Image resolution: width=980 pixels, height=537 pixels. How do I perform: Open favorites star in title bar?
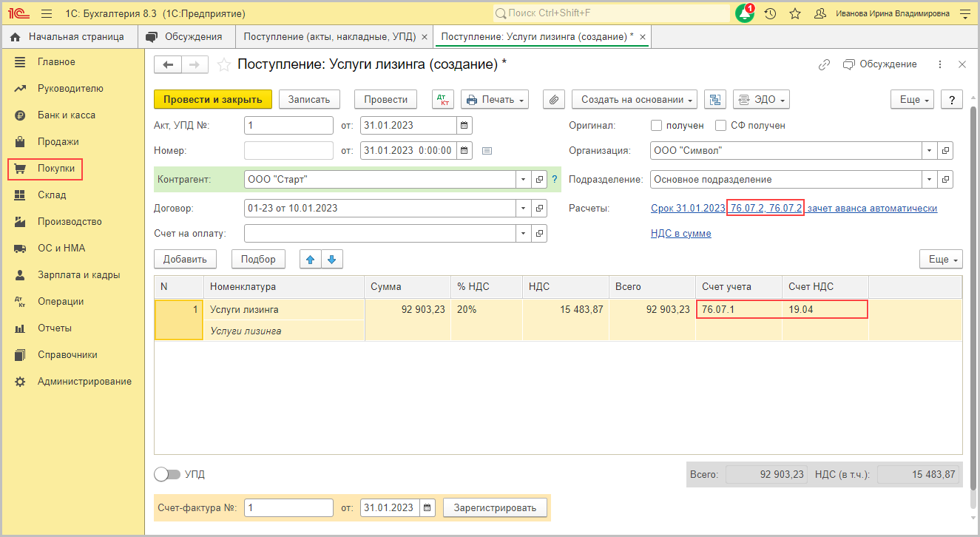pyautogui.click(x=795, y=13)
